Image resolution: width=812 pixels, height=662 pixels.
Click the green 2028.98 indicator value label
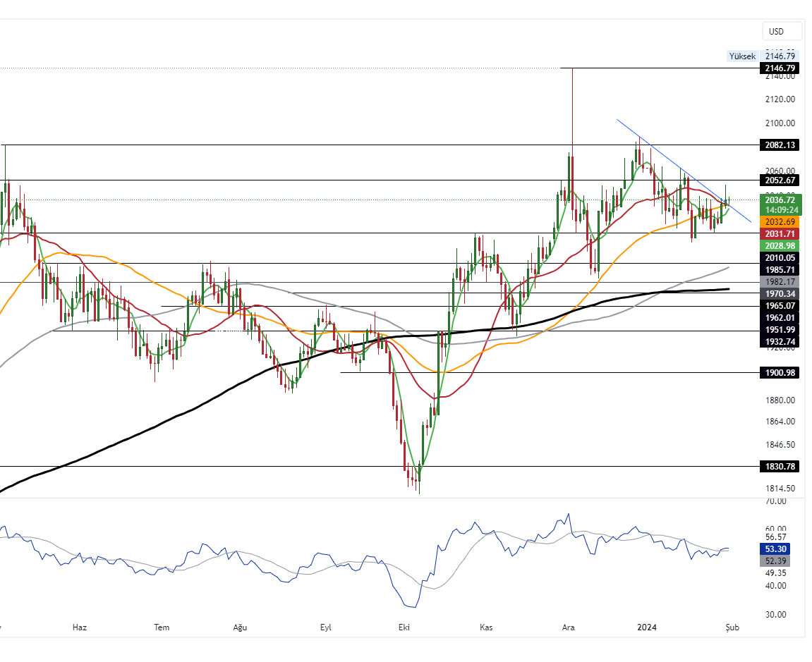pyautogui.click(x=780, y=245)
